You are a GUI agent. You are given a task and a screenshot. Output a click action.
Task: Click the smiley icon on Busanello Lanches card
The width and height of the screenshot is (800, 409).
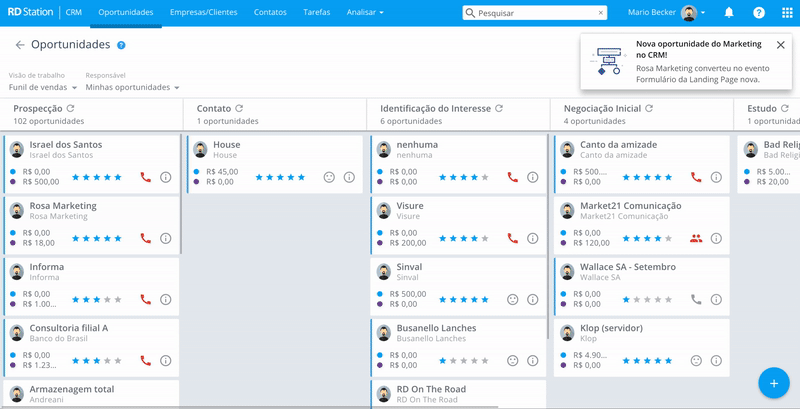point(513,361)
